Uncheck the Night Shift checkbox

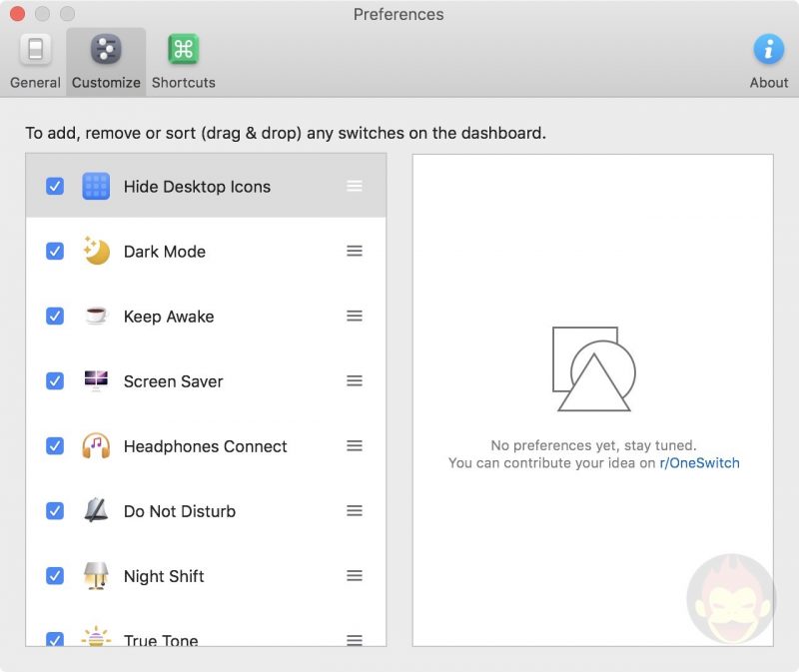coord(54,575)
